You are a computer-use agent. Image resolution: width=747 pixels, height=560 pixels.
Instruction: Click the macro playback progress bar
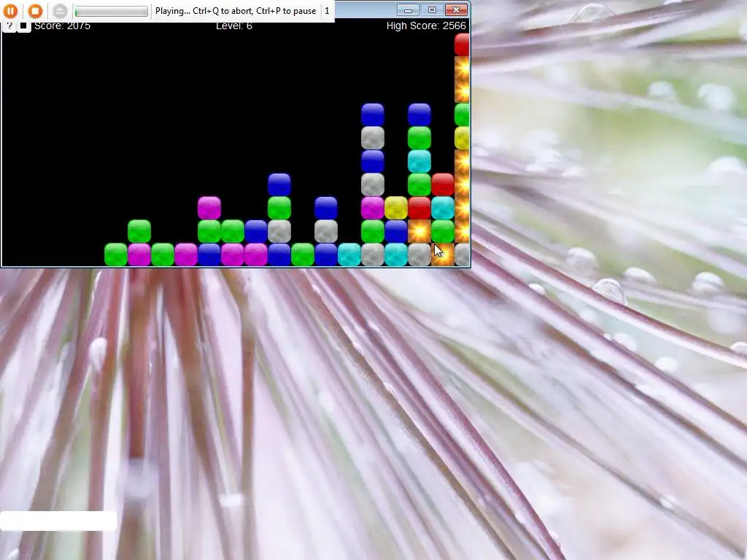point(112,11)
